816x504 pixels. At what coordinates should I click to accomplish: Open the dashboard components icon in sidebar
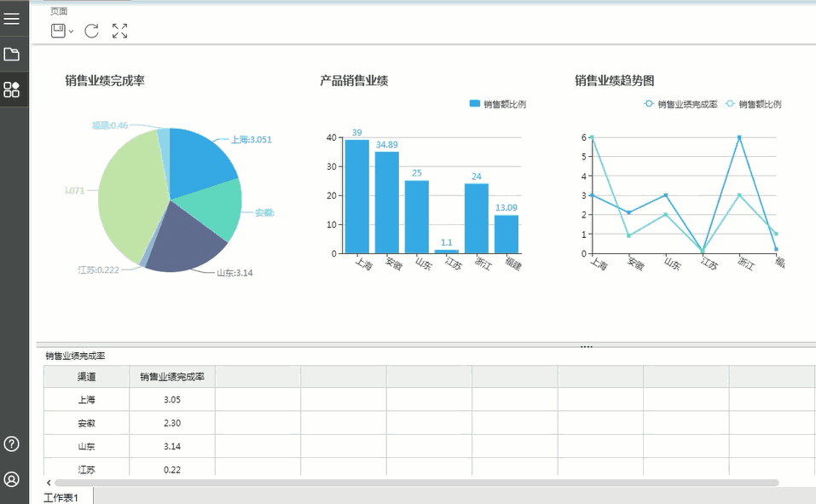[12, 90]
